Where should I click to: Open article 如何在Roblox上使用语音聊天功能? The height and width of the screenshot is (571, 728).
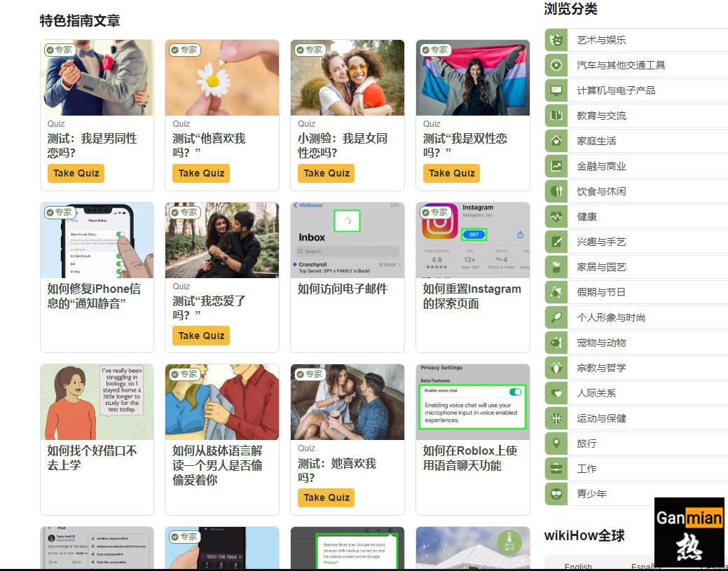click(470, 458)
